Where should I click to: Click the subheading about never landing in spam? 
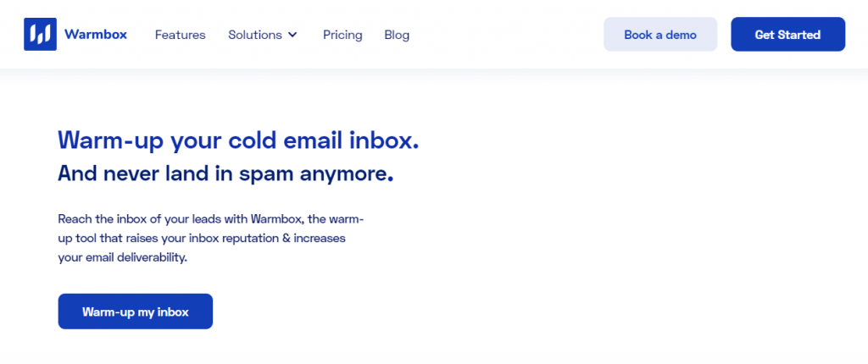tap(225, 174)
